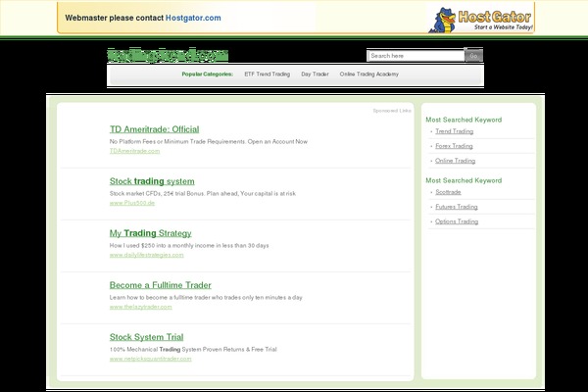This screenshot has height=392, width=588.
Task: Open the Hostgator.com link
Action: [193, 18]
